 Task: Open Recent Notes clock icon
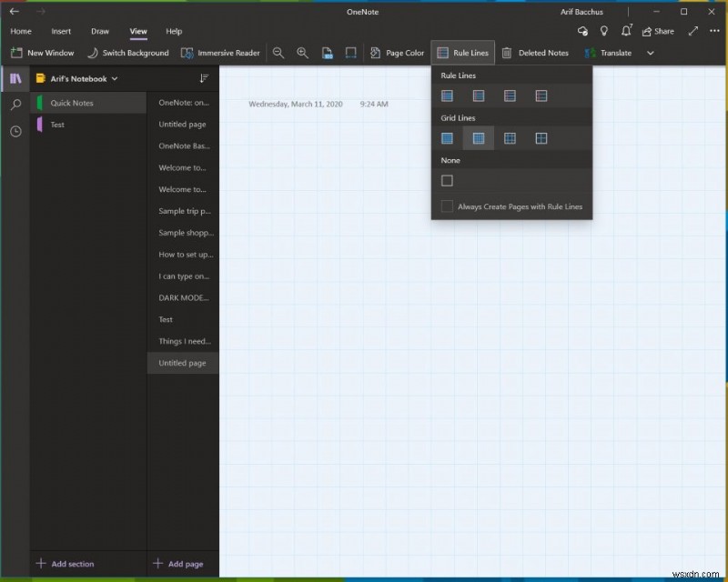tap(15, 132)
